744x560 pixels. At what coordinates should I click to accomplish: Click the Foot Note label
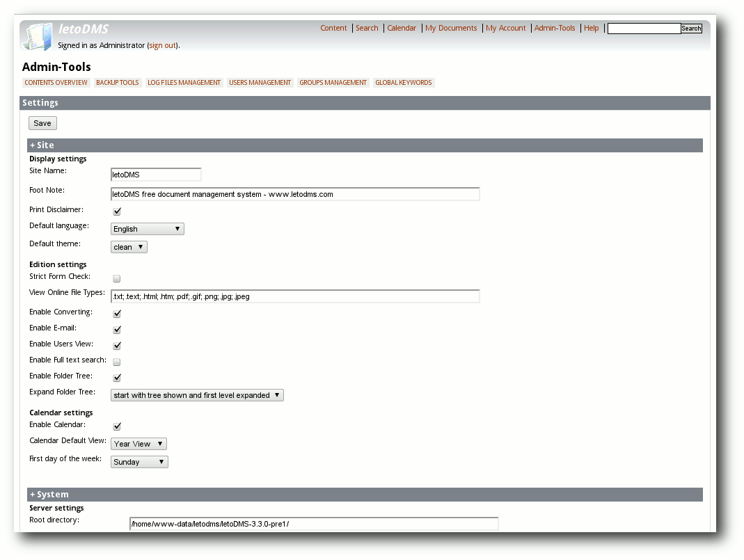[47, 190]
